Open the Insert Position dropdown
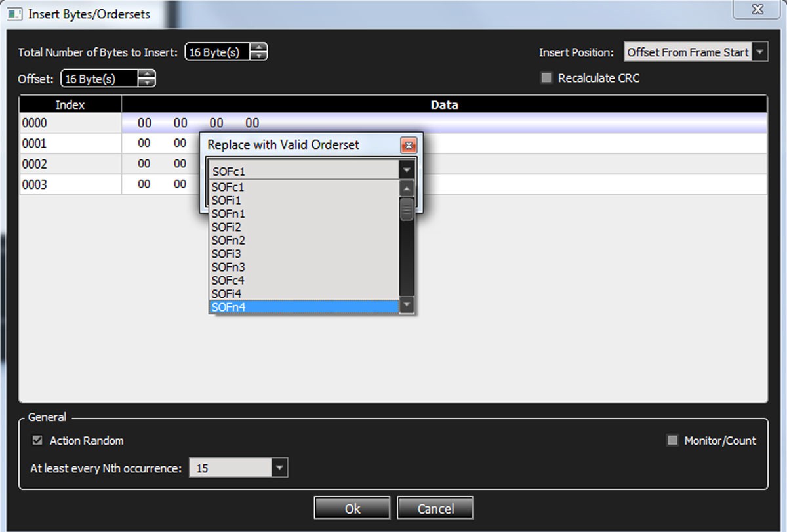This screenshot has height=532, width=787. coord(760,52)
